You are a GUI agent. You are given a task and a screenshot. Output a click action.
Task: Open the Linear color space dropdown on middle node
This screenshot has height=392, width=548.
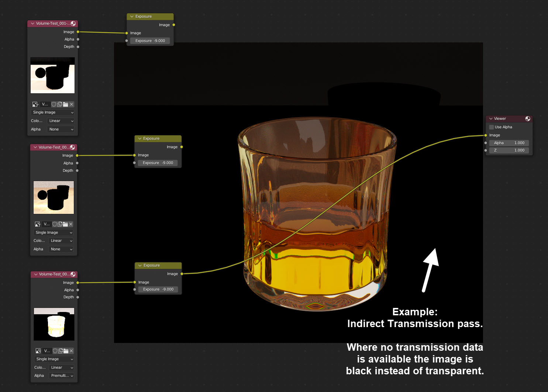click(x=61, y=240)
